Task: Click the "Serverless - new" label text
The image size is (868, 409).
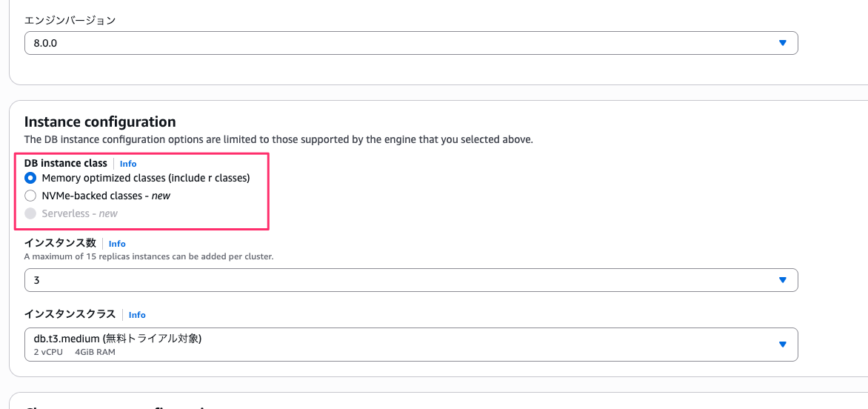Action: pyautogui.click(x=80, y=213)
